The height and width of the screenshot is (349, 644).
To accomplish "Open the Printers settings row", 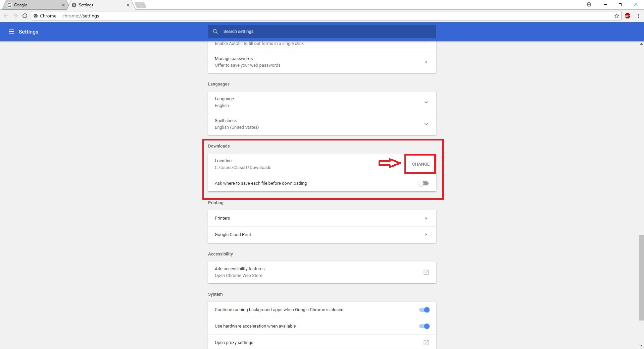I will pos(322,218).
